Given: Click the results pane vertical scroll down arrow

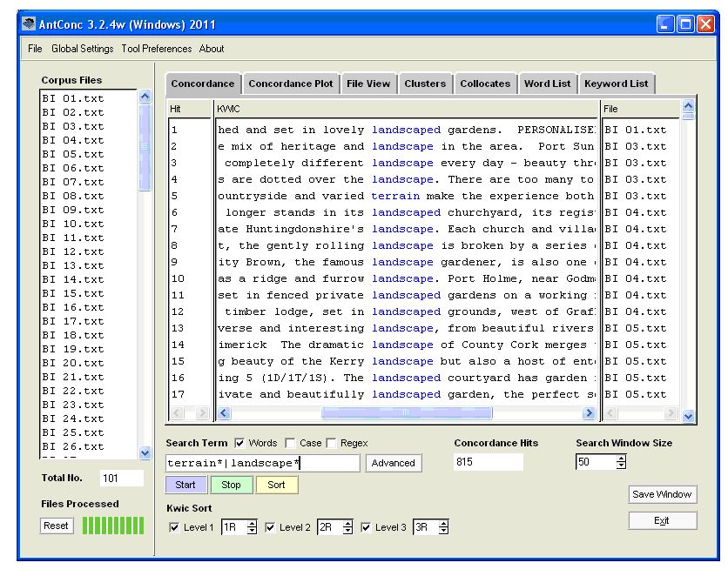Looking at the screenshot, I should click(688, 417).
